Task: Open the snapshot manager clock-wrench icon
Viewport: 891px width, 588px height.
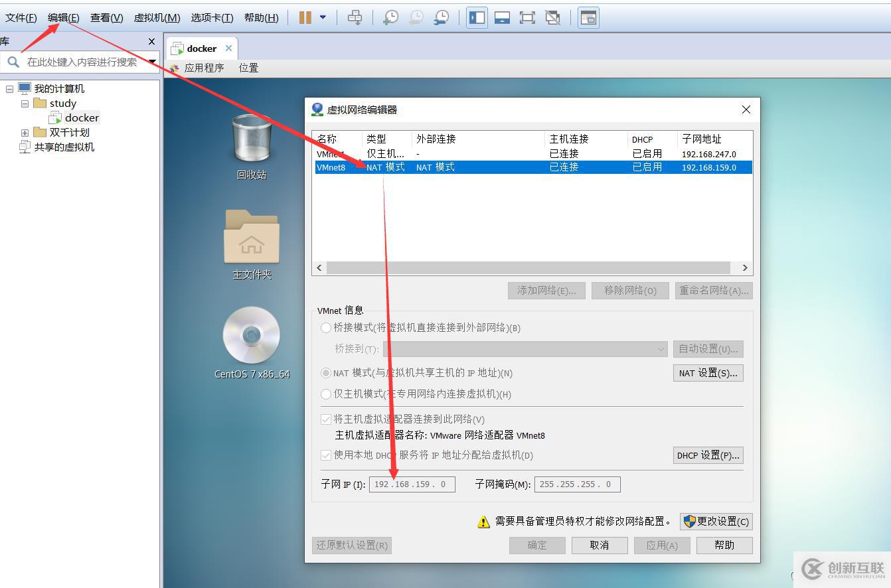Action: 441,18
